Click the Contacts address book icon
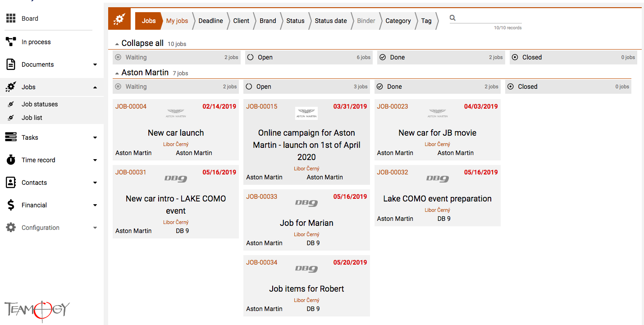This screenshot has height=325, width=644. pyautogui.click(x=10, y=183)
